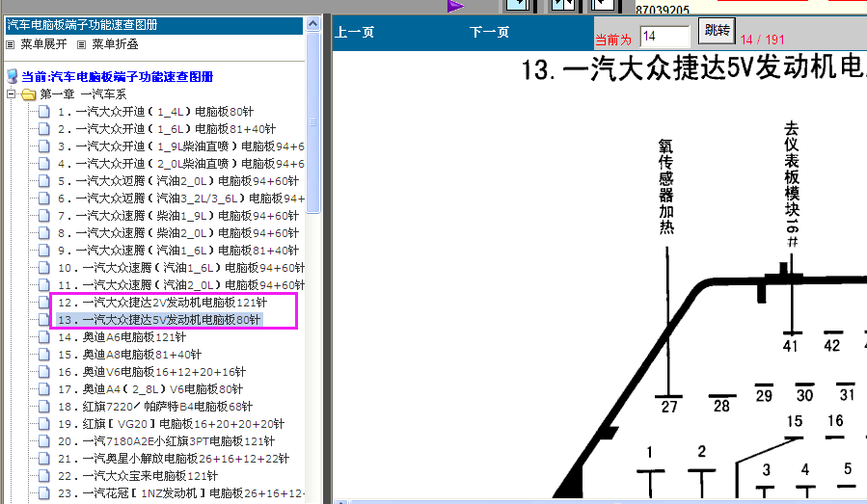Click the left panel scrollbar up arrow
Screen dimensions: 867x504
313,24
